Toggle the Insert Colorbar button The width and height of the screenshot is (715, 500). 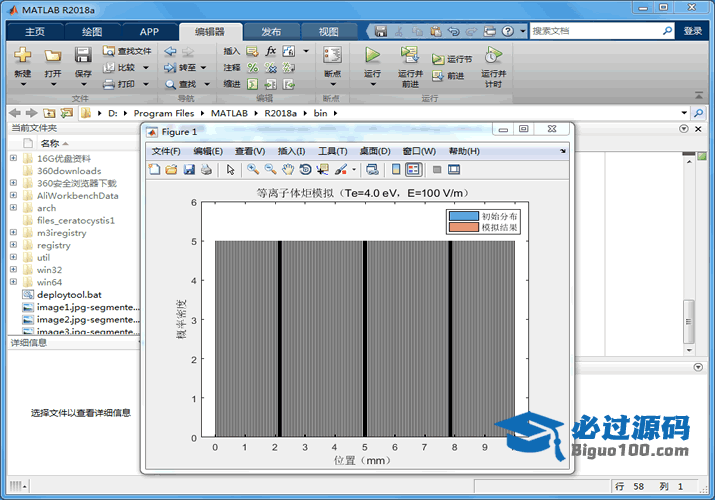(x=395, y=170)
